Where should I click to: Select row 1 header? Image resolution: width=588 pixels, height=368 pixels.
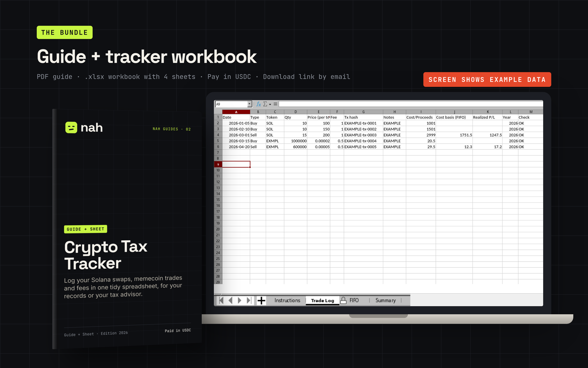click(218, 117)
